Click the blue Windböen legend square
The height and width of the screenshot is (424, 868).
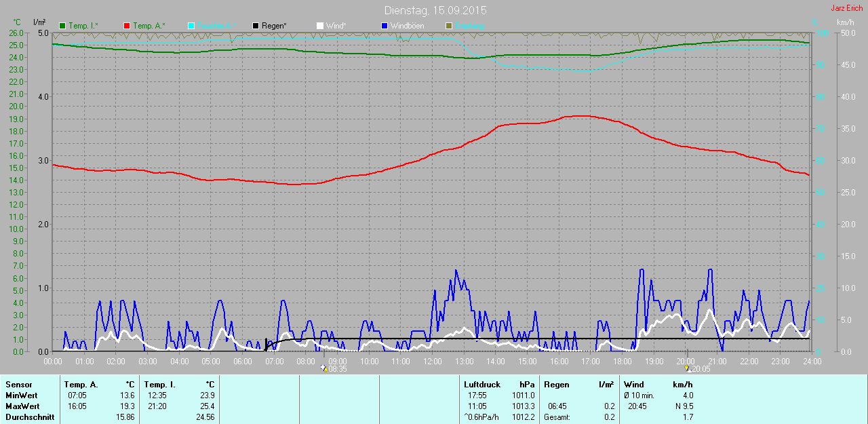point(384,26)
